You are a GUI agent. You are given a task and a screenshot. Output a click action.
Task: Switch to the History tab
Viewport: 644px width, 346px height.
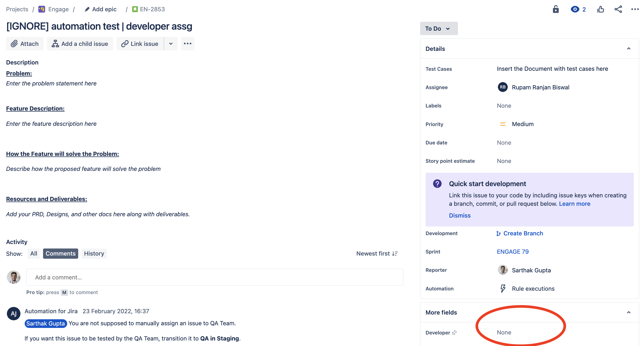click(x=94, y=253)
